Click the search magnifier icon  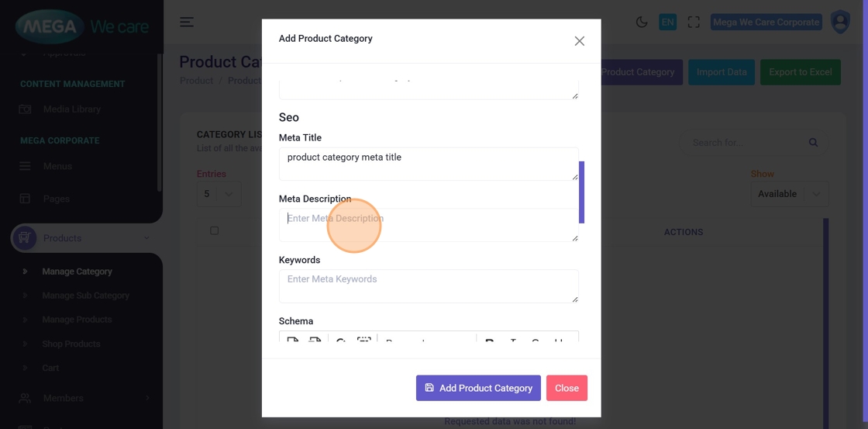[x=813, y=143]
